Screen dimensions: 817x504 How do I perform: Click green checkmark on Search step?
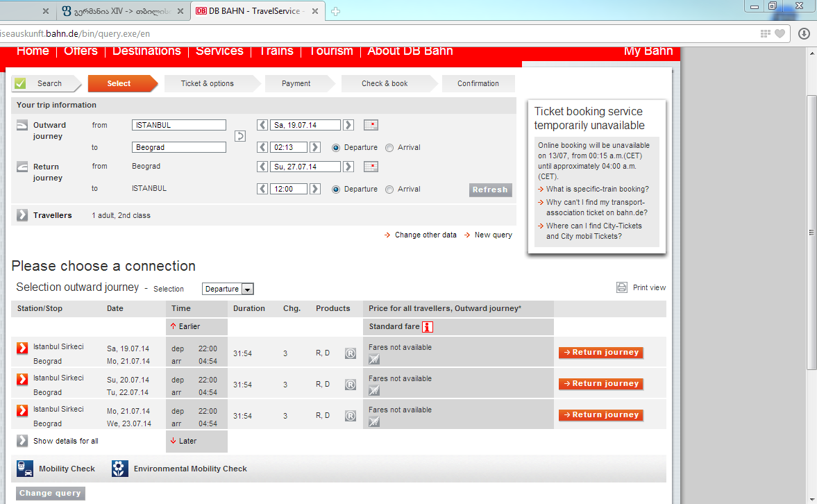tap(20, 83)
